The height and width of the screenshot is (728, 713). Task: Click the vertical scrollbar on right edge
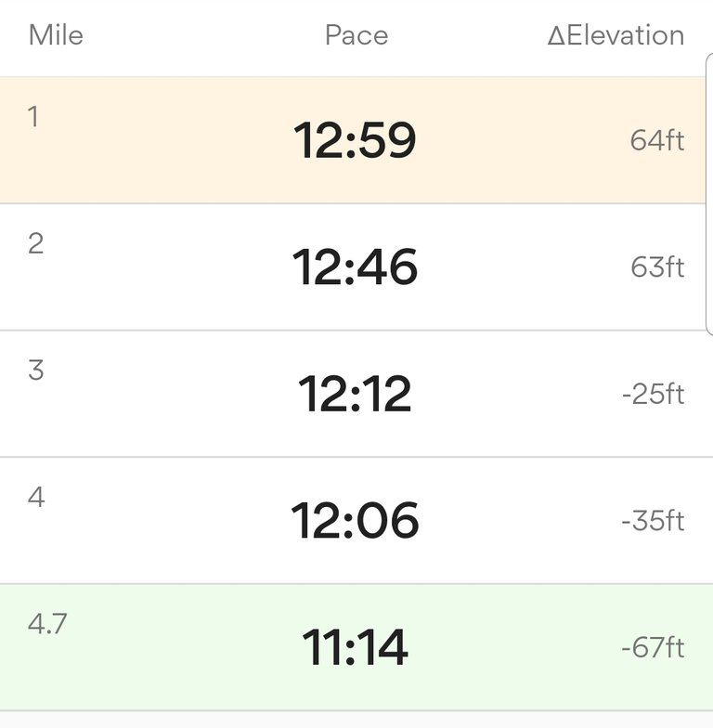coord(709,193)
